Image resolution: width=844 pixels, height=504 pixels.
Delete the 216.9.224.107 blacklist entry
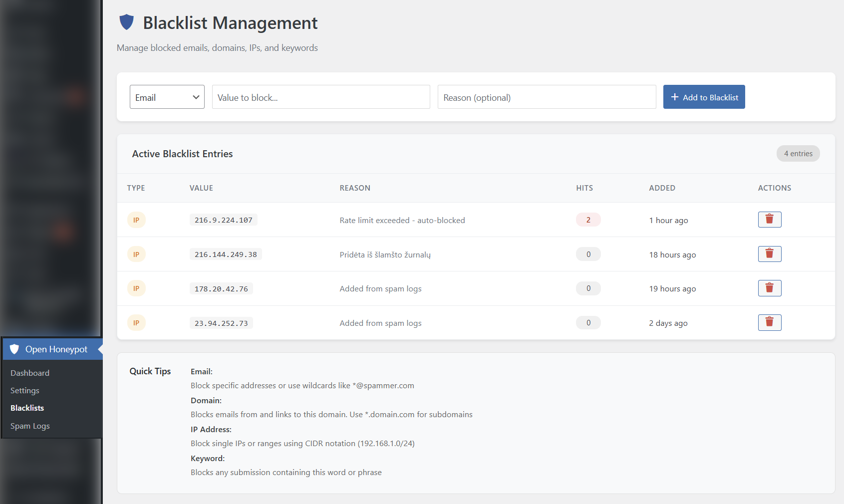769,219
